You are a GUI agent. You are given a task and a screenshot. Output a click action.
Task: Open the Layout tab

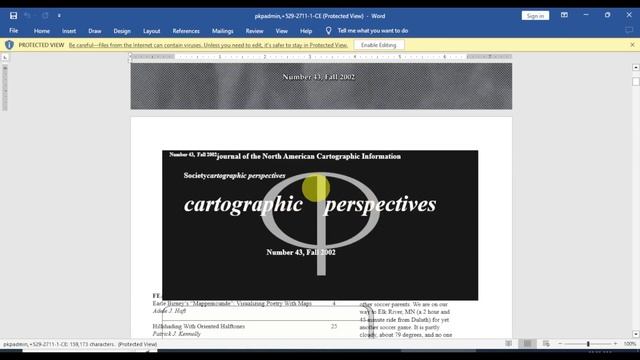(x=151, y=31)
